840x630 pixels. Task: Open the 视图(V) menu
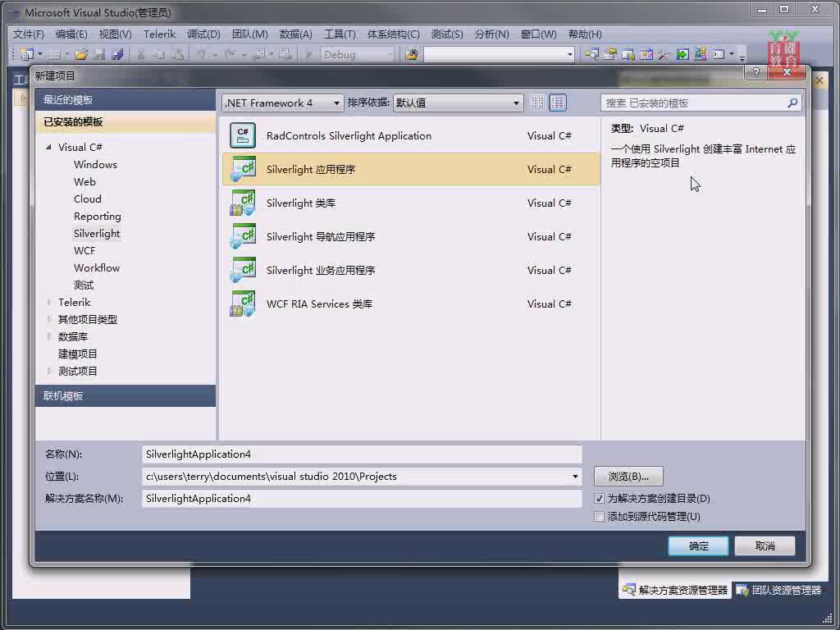(115, 34)
